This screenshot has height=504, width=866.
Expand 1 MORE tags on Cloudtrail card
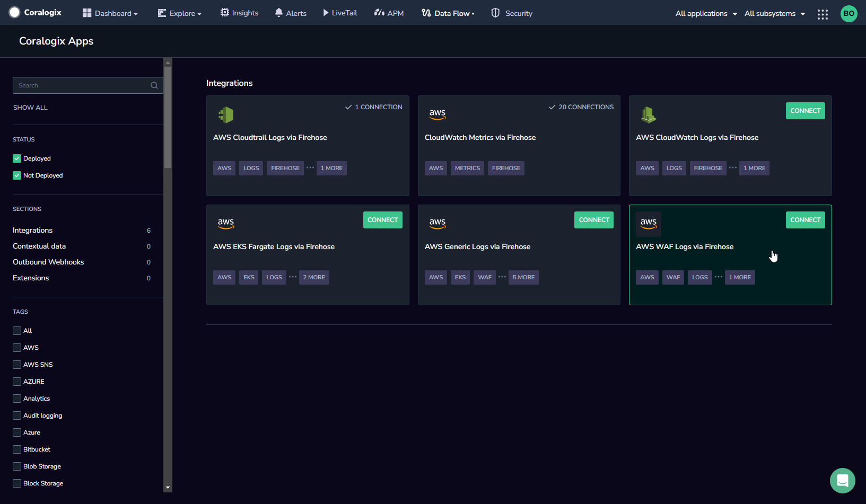(331, 168)
